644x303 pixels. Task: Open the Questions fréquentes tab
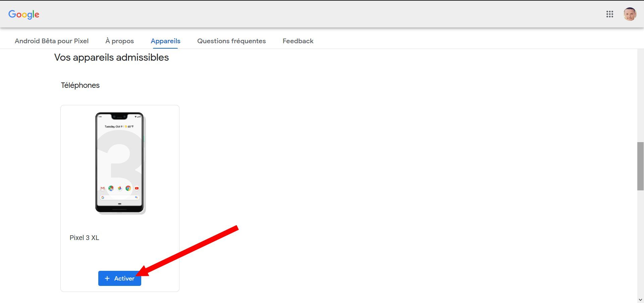pyautogui.click(x=231, y=41)
